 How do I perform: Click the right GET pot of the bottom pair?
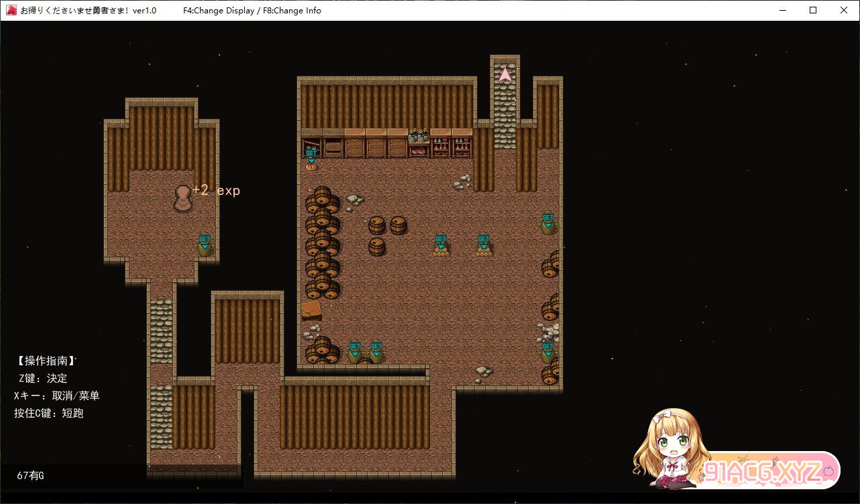click(x=376, y=353)
